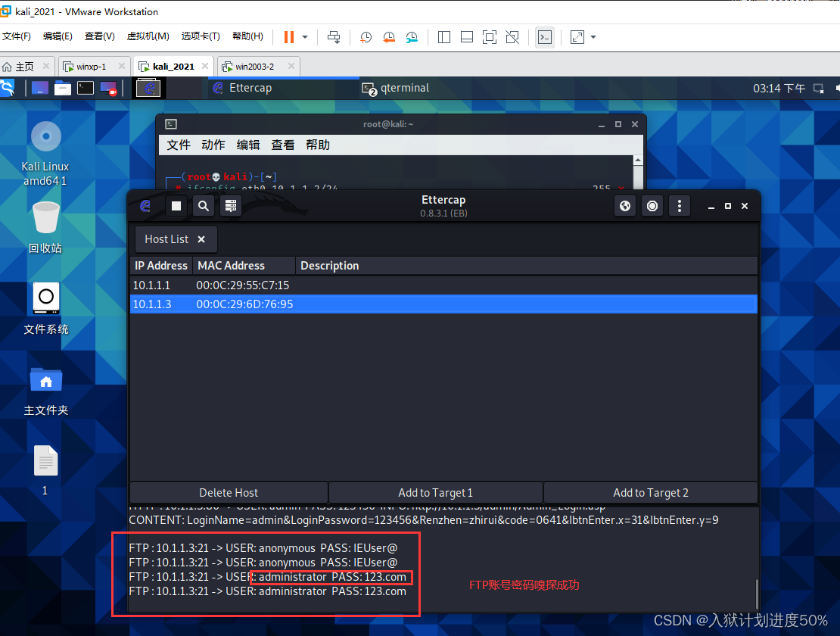The width and height of the screenshot is (840, 636).
Task: Click VMware unity mode icon
Action: click(x=512, y=37)
